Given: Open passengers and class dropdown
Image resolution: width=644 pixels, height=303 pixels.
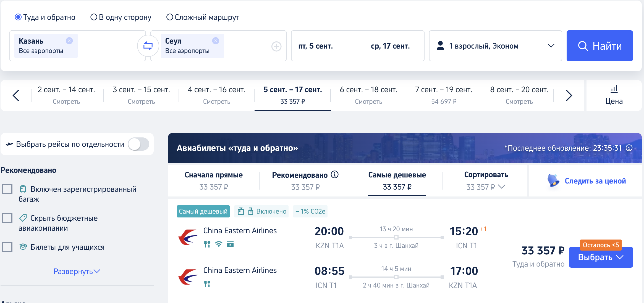Looking at the screenshot, I should (x=495, y=46).
